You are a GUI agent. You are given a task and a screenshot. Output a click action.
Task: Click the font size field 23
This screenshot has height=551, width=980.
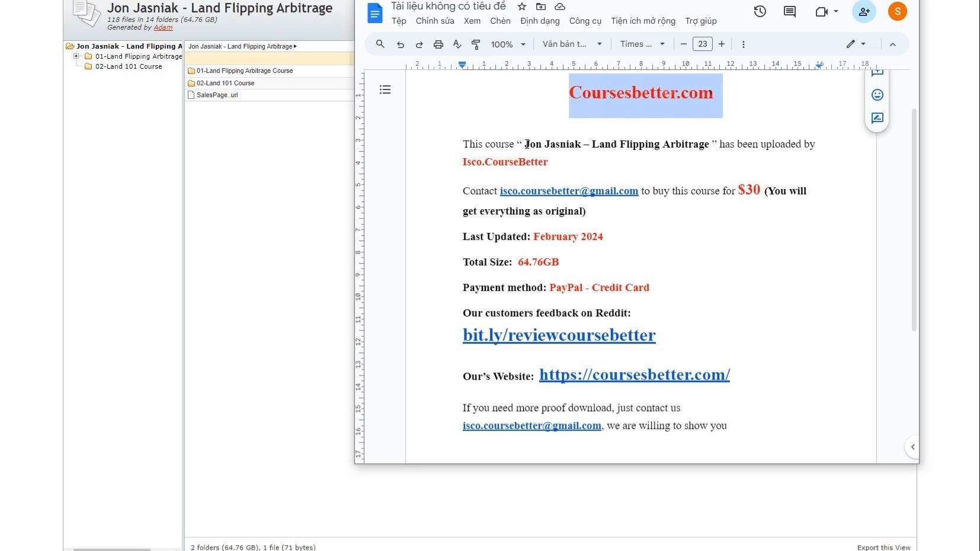[x=703, y=44]
